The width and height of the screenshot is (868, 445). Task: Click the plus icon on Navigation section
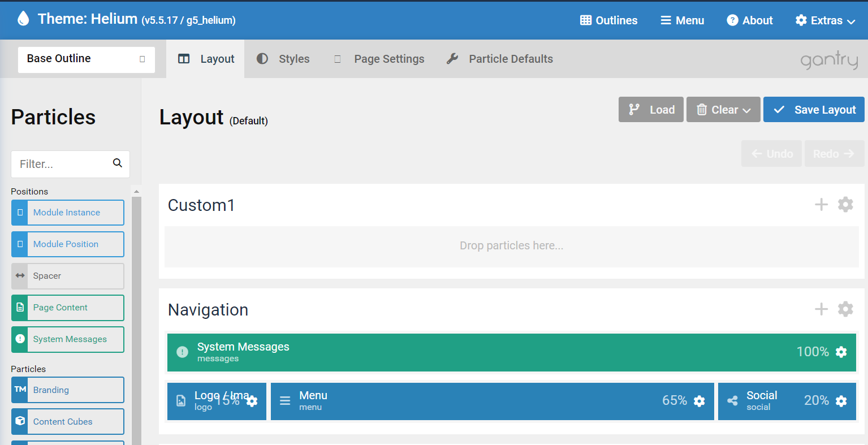(x=821, y=309)
